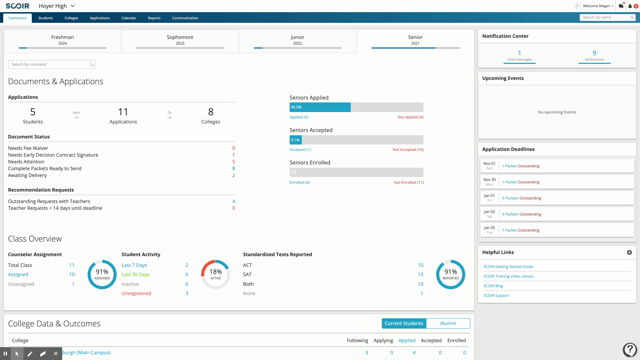
Task: Click the 18% Active donut chart
Action: (x=216, y=274)
